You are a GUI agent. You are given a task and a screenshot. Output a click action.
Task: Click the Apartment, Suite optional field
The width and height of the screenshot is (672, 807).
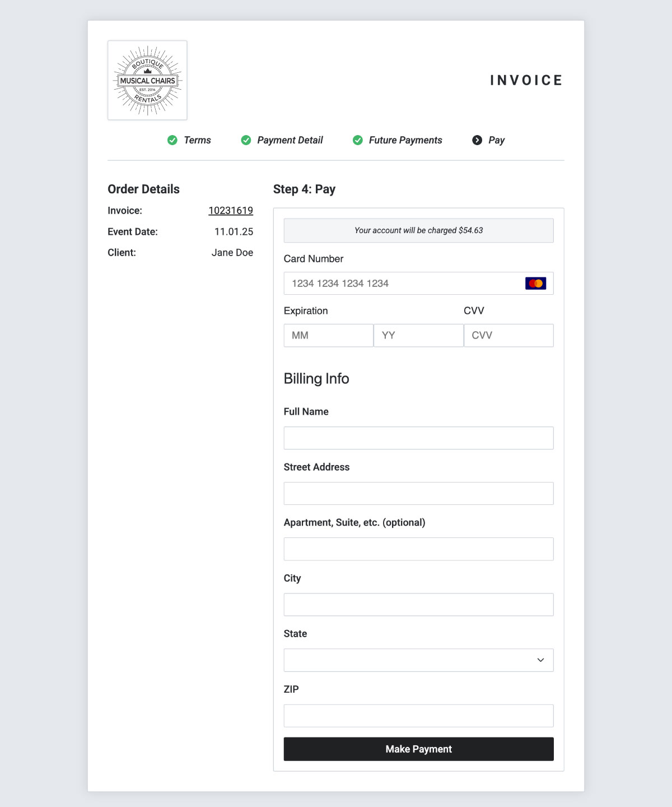[419, 549]
